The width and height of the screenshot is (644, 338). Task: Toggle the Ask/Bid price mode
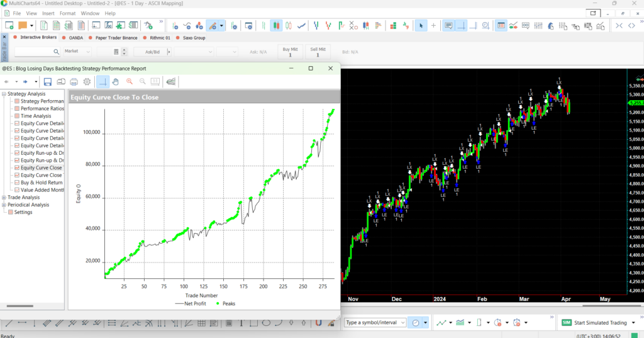coord(152,52)
